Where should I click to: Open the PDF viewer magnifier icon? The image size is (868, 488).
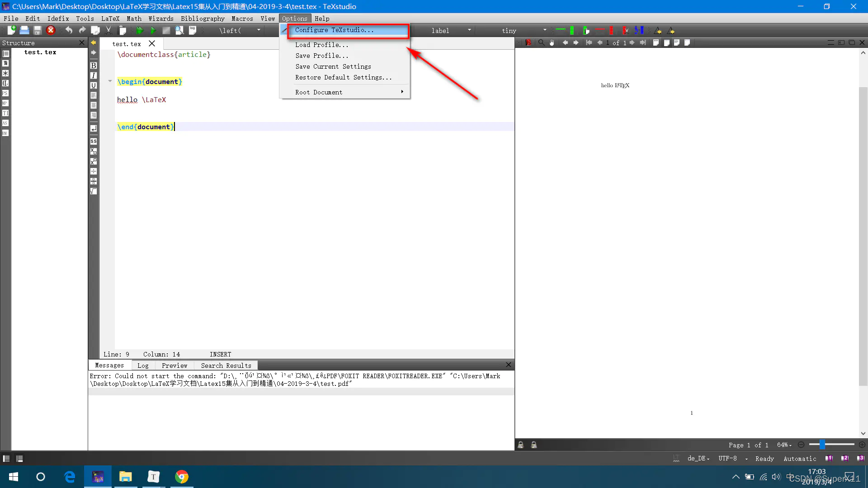[179, 30]
